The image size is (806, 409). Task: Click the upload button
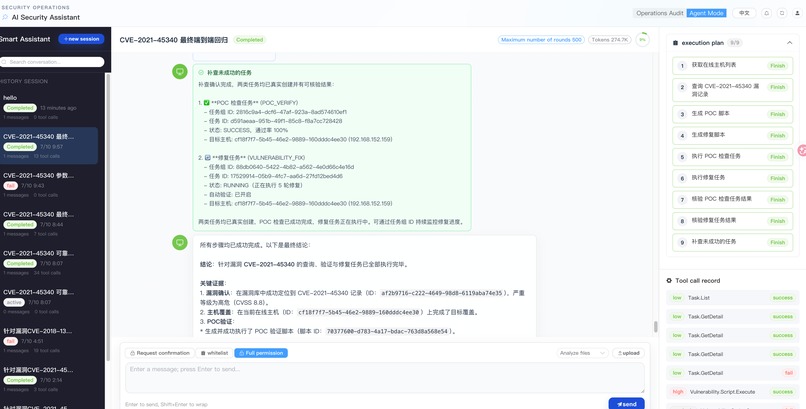[x=628, y=353]
